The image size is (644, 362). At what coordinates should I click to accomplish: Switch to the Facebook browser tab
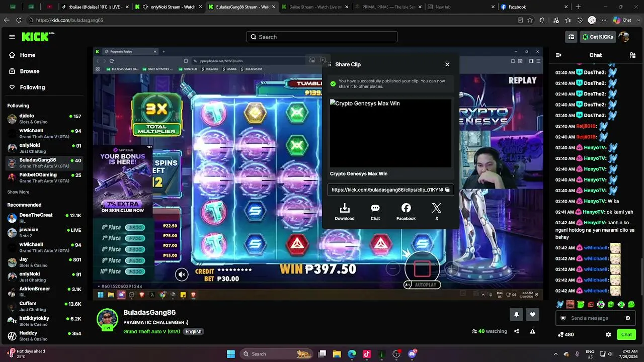pos(533,7)
